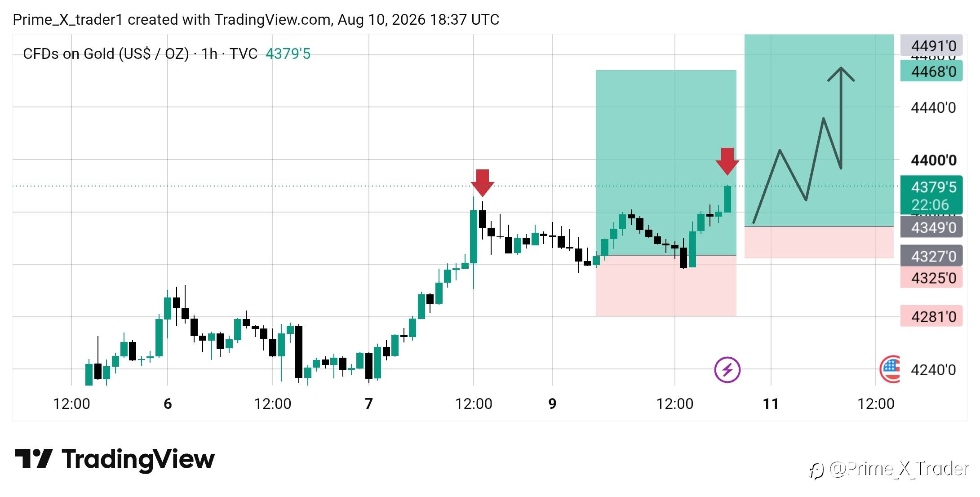
Task: Click the 4491'0 price label at top
Action: (931, 45)
